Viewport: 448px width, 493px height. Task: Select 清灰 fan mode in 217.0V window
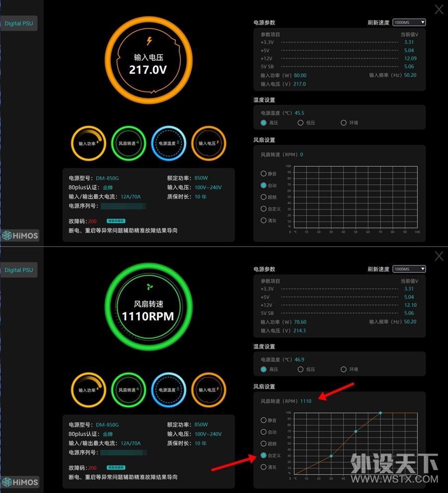[263, 221]
